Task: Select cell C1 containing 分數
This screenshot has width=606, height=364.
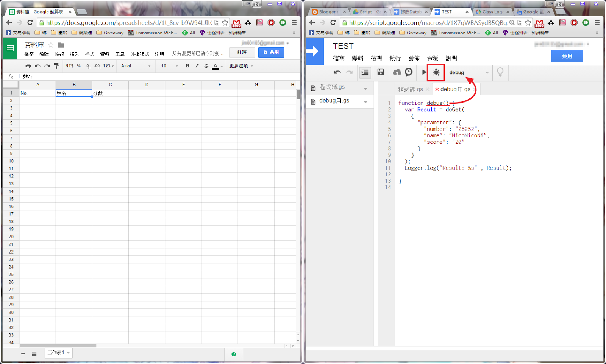Action: click(x=110, y=93)
